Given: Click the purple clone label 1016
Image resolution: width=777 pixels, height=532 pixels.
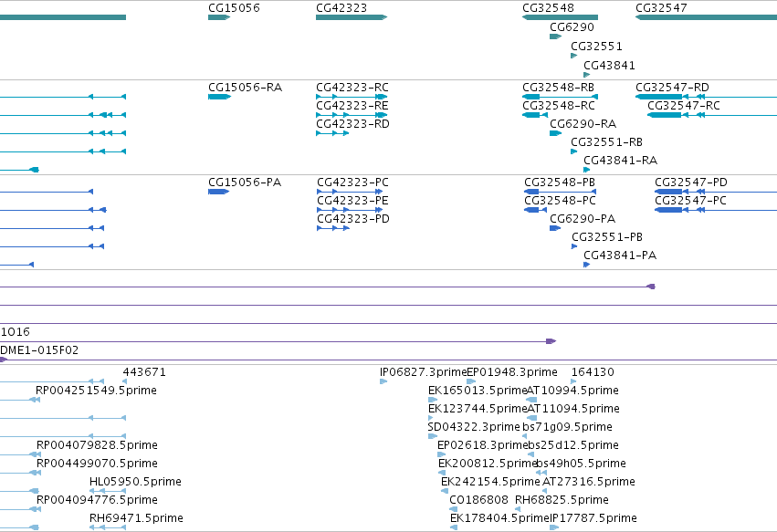Looking at the screenshot, I should pyautogui.click(x=15, y=332).
